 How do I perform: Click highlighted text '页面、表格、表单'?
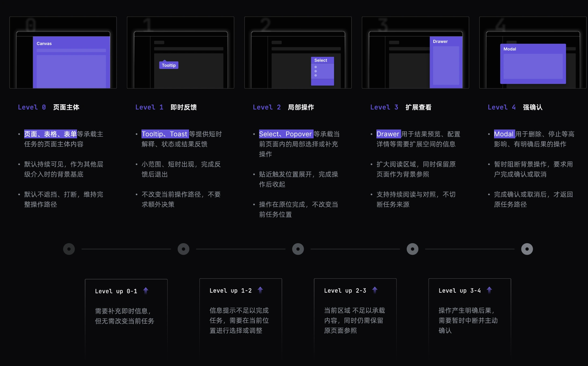[50, 134]
